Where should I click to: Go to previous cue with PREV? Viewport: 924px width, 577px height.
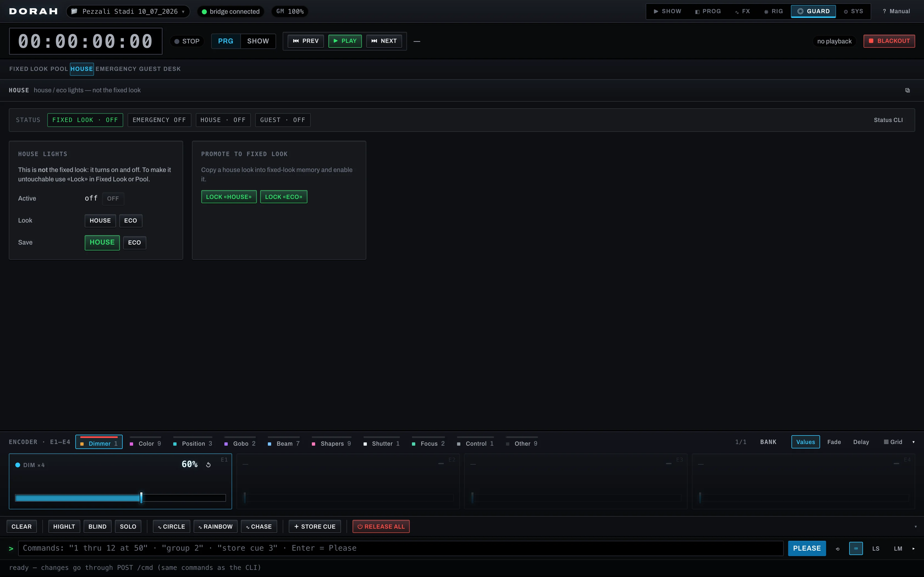(x=306, y=41)
